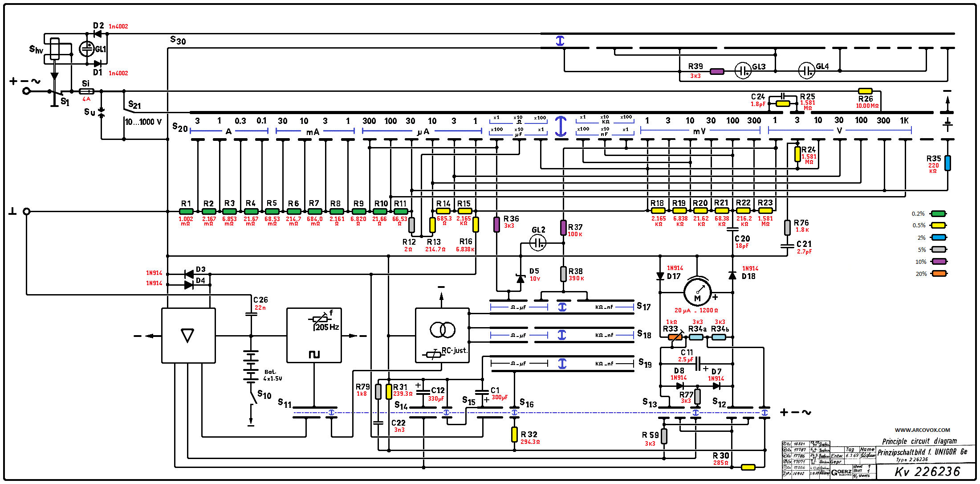Screen dimensions: 980x484
Task: Click the S30 switch label
Action: coord(178,40)
